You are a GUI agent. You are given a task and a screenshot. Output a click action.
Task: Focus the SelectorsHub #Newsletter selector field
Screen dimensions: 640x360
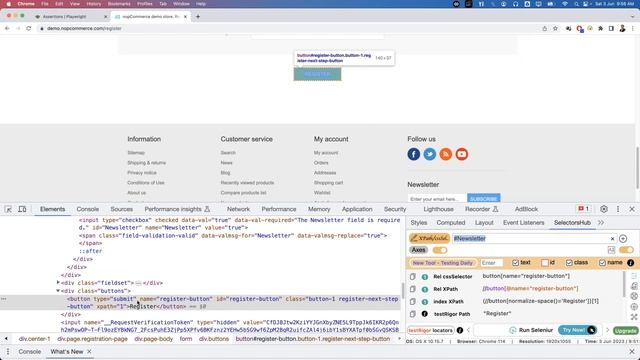pos(530,238)
